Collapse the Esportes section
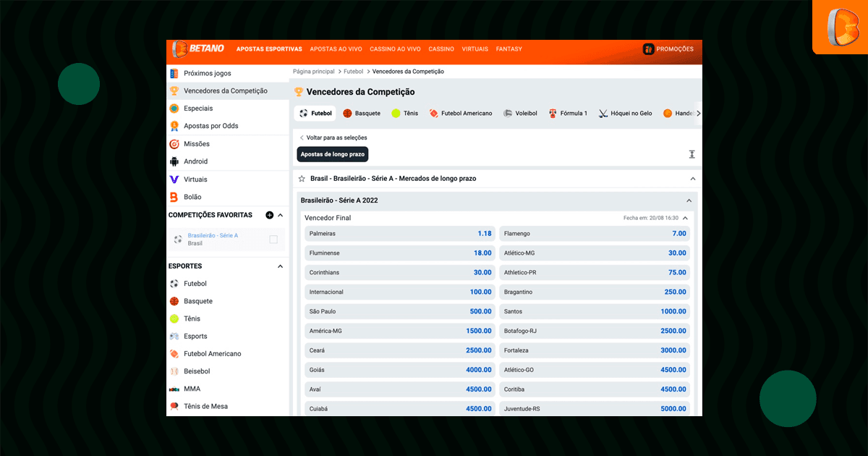868x456 pixels. 281,266
